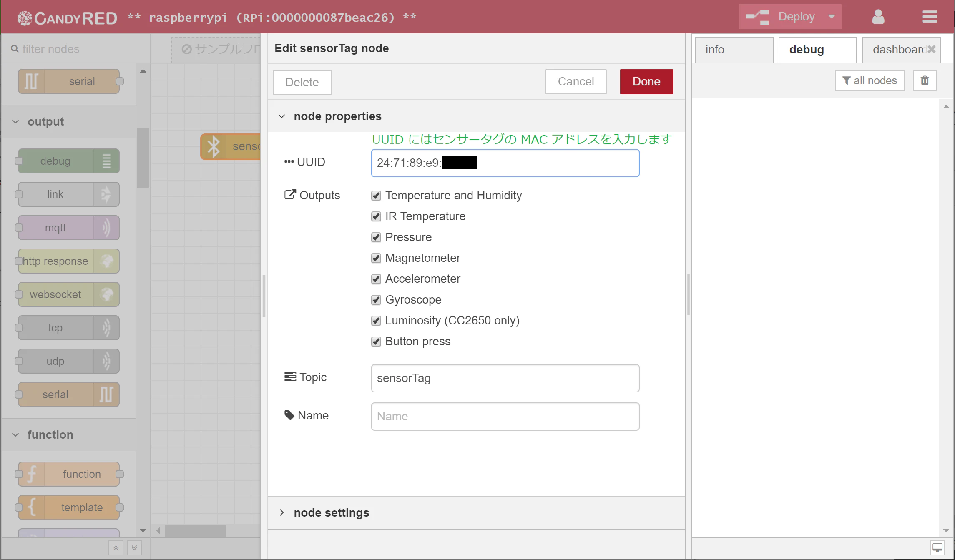The height and width of the screenshot is (560, 955).
Task: Switch to the info tab
Action: pyautogui.click(x=734, y=50)
